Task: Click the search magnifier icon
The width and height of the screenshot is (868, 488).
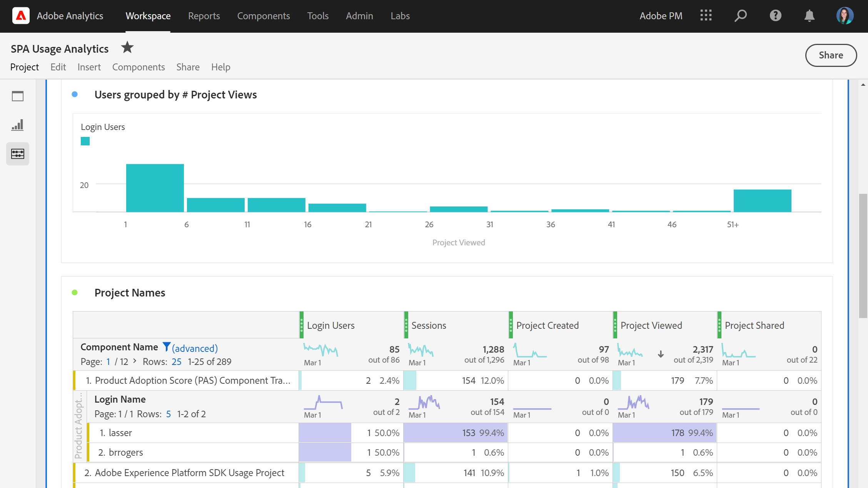Action: coord(740,16)
